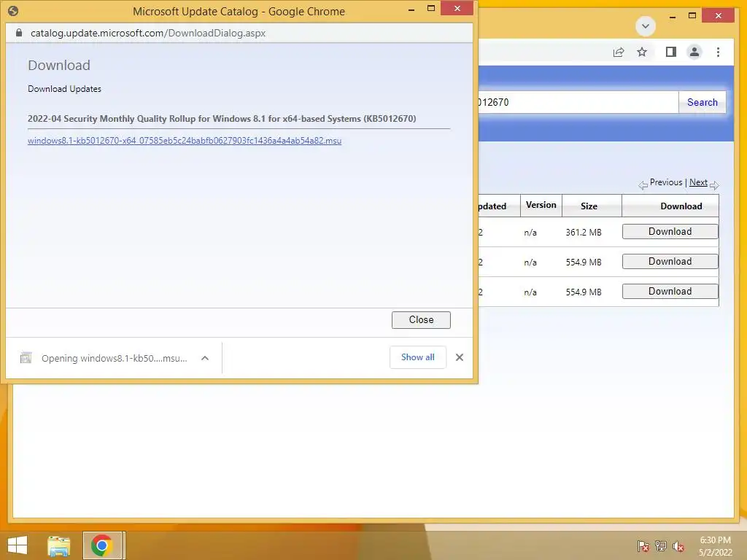Open Chrome three-dot menu

(718, 52)
